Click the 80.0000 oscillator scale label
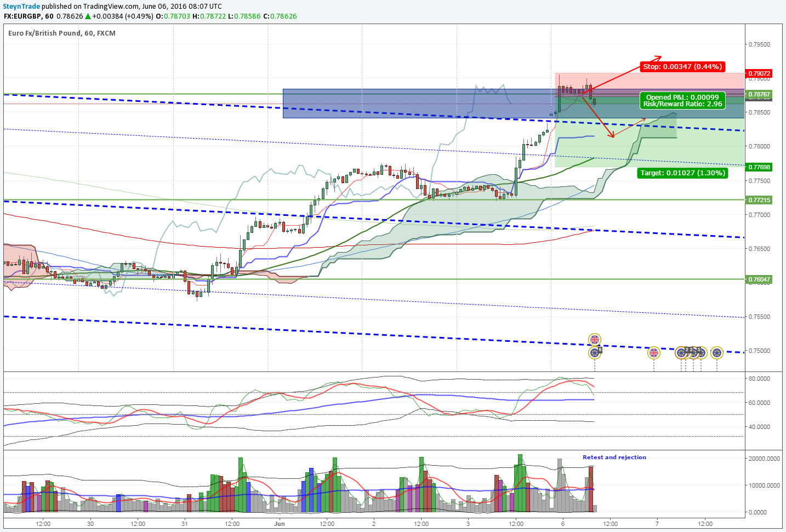The image size is (786, 532). [x=759, y=379]
